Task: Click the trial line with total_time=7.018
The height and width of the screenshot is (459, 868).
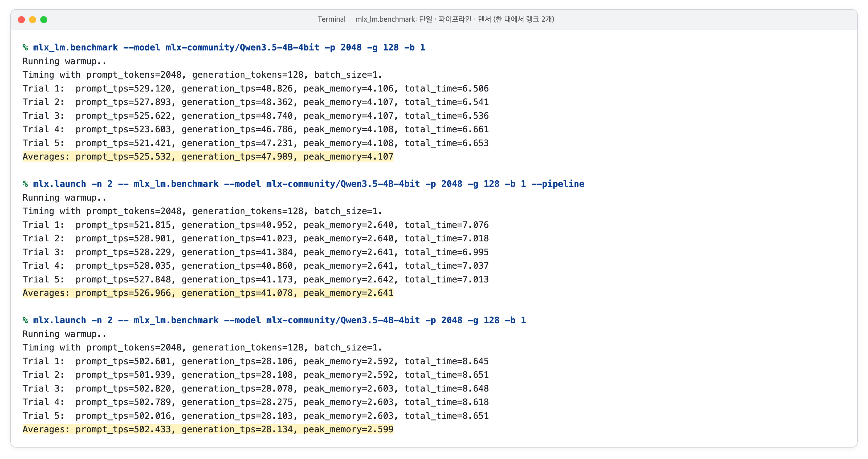Action: click(255, 238)
